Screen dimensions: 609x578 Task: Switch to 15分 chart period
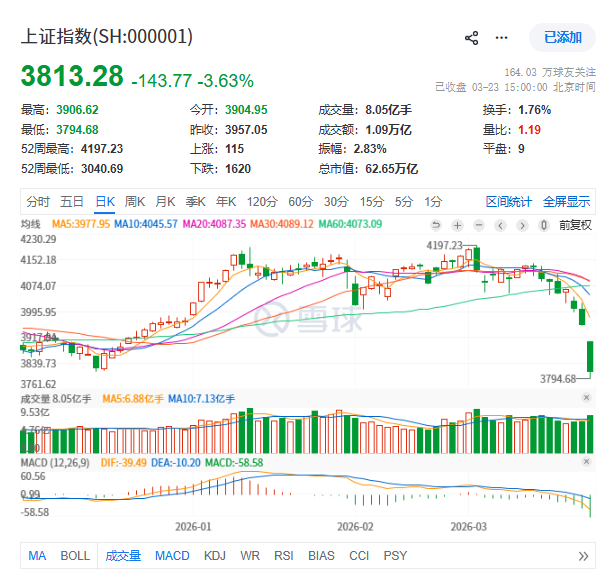372,202
